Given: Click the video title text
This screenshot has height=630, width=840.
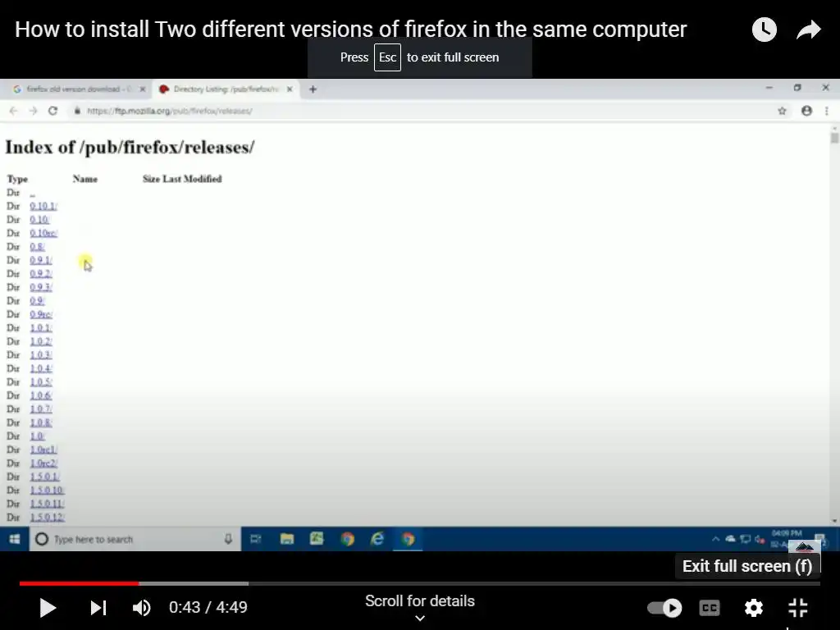Looking at the screenshot, I should 351,30.
